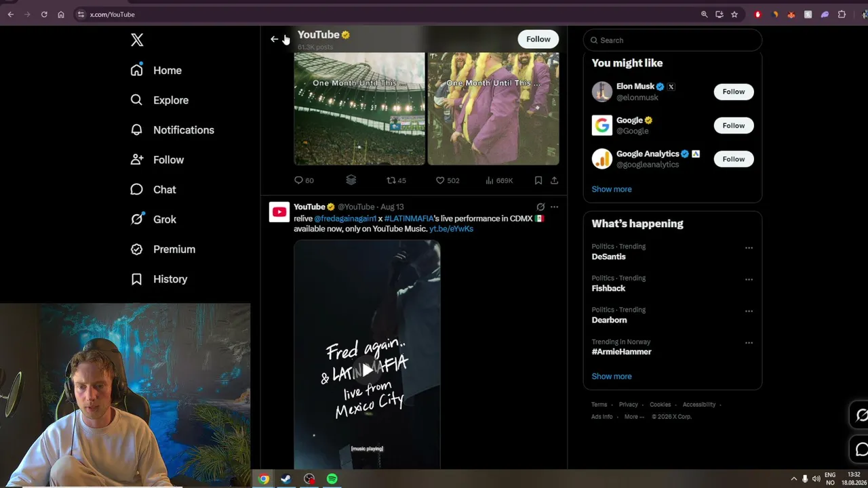Image resolution: width=868 pixels, height=488 pixels.
Task: Open the Follow item in the sidebar
Action: coord(157,160)
